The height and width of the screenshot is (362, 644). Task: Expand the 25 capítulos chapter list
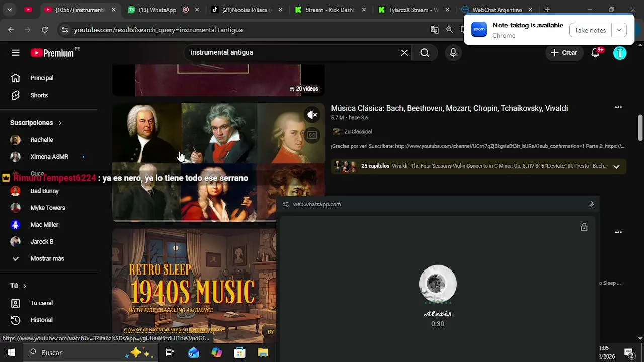point(616,166)
